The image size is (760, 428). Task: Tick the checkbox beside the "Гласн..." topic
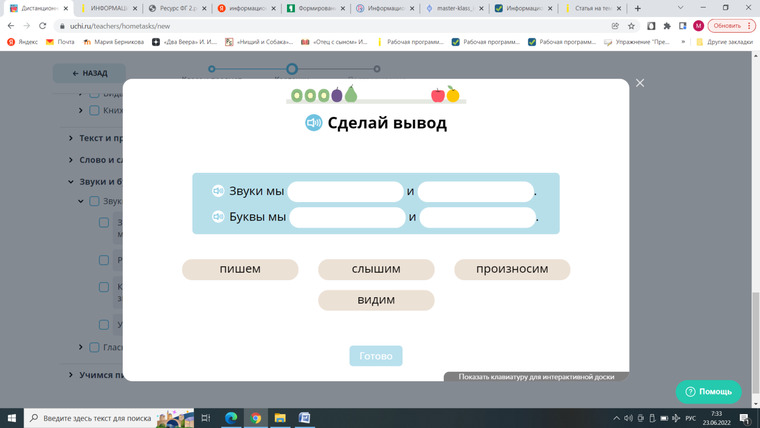coord(94,348)
